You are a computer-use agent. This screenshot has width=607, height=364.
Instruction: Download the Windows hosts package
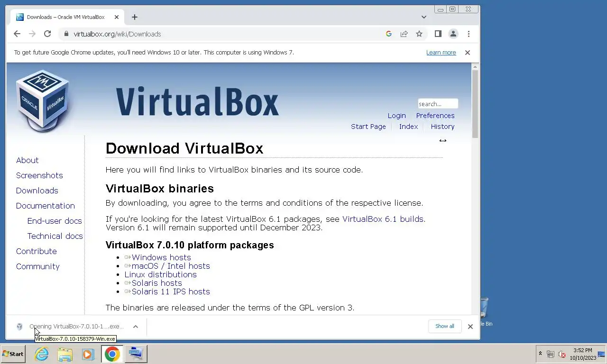(x=161, y=257)
